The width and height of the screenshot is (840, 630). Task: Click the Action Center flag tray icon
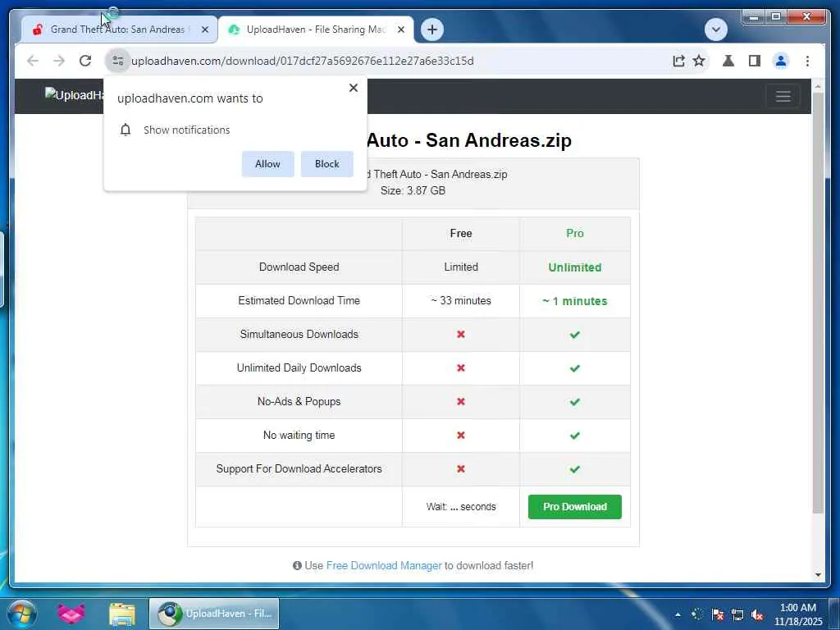click(x=717, y=614)
